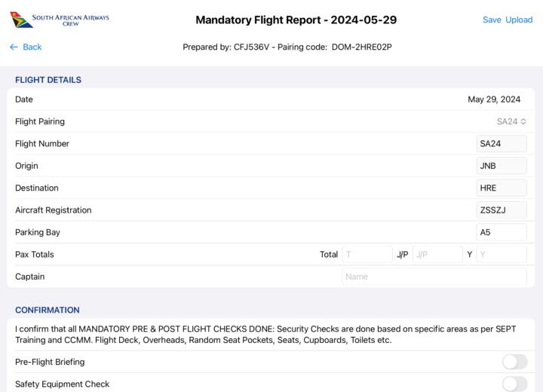Screen dimensions: 543x392
Task: Click the Y passenger count field
Action: [502, 255]
